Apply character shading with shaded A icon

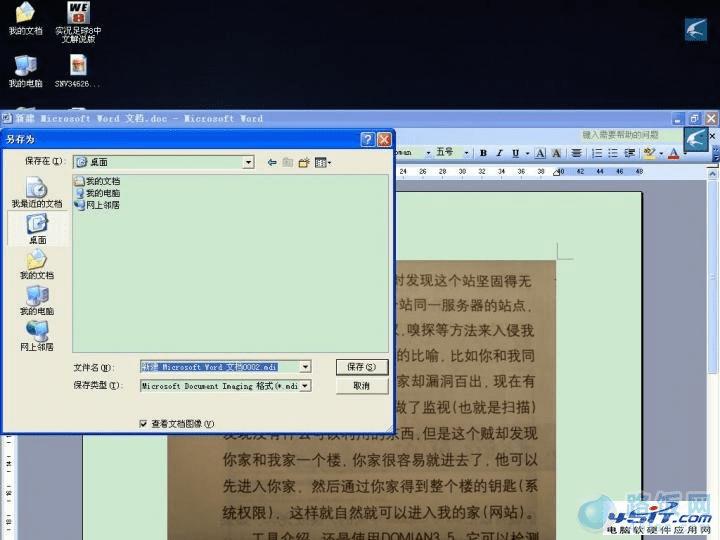[556, 153]
